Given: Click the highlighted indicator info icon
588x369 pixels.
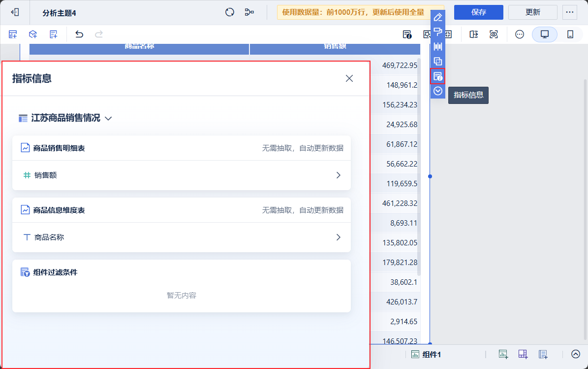Looking at the screenshot, I should (x=437, y=76).
